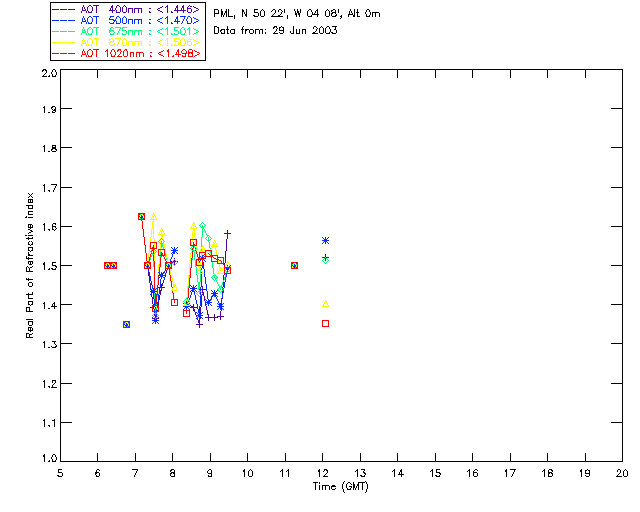Click y-axis tick label '1.8'
This screenshot has height=512, width=640.
49,148
